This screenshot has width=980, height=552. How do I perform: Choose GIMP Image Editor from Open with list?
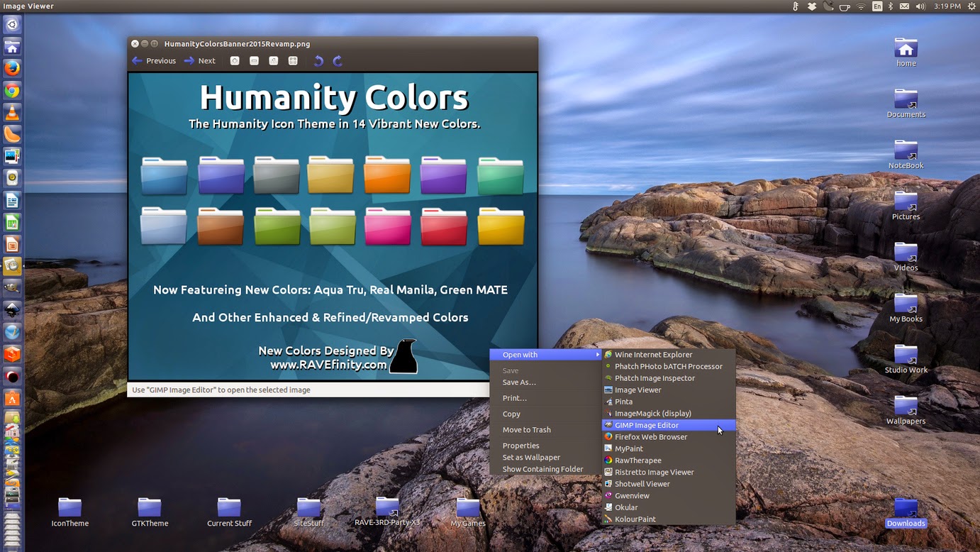[x=647, y=425]
